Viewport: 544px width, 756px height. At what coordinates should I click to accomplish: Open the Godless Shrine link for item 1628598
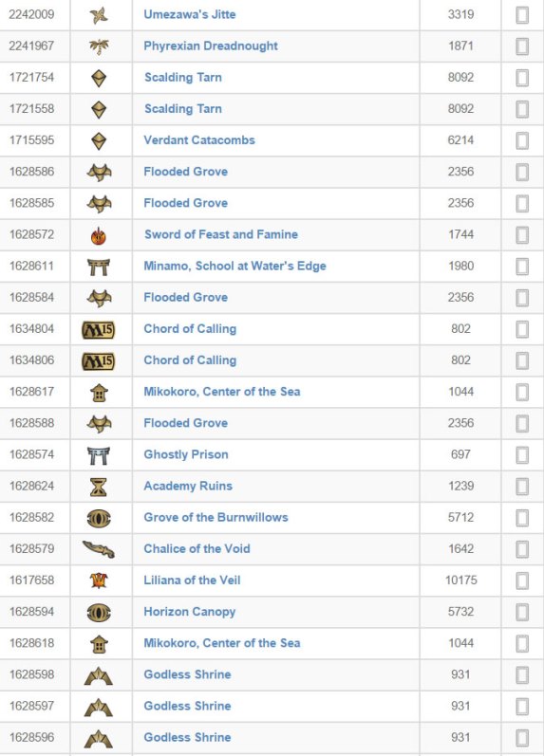(x=187, y=674)
